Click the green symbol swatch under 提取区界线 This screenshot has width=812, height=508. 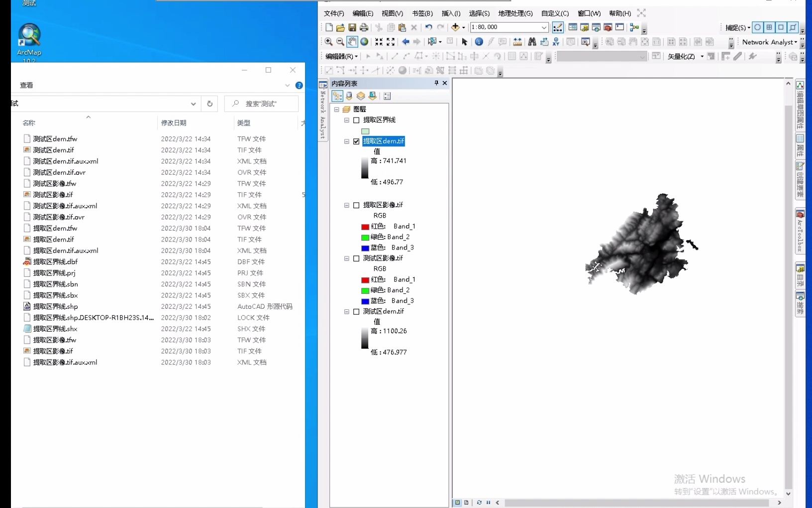(x=365, y=131)
